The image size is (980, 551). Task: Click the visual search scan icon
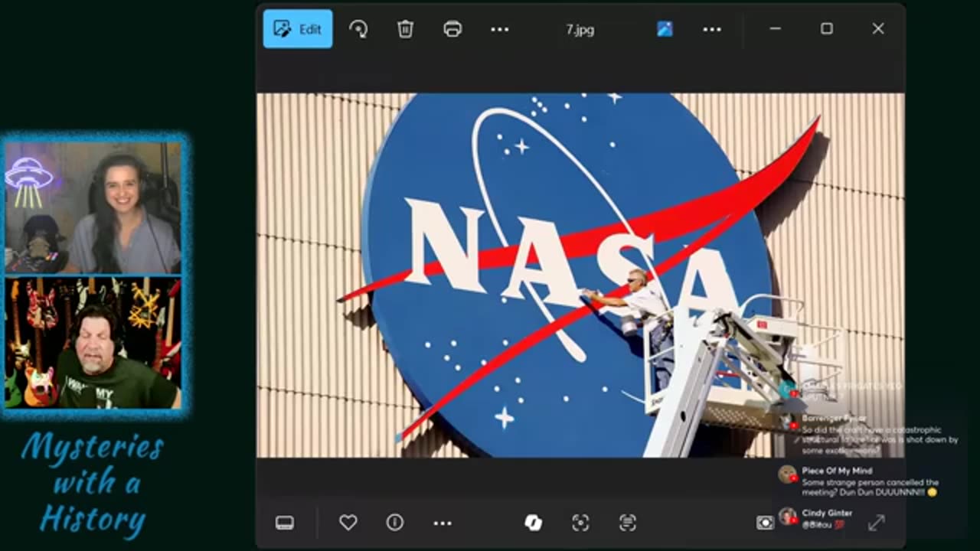[580, 523]
